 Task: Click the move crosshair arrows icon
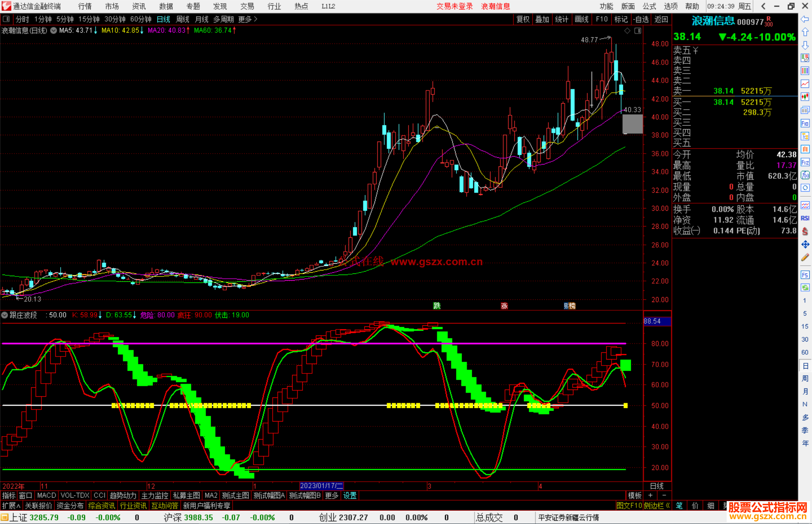coord(805,245)
